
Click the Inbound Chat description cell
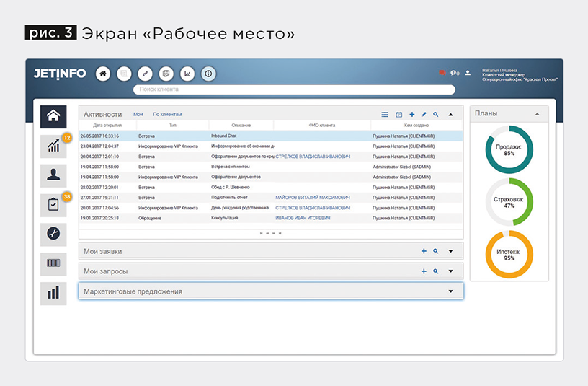tap(224, 136)
